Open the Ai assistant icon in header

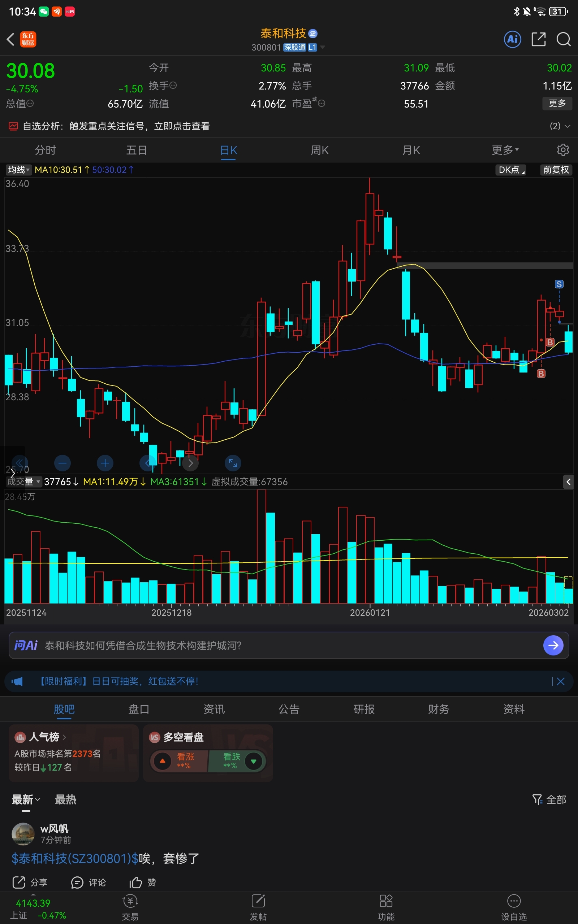point(513,39)
